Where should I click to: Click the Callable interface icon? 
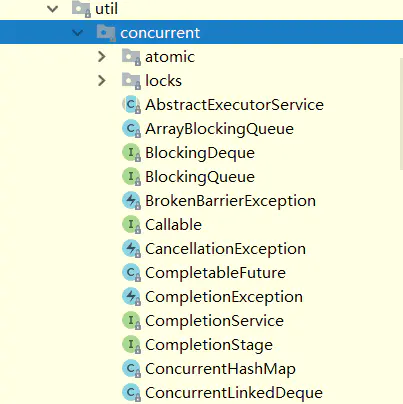pos(131,225)
